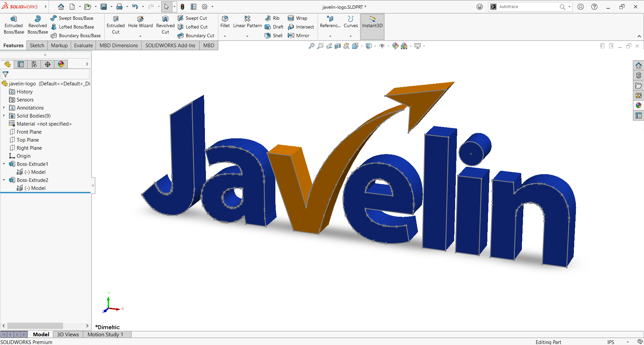The image size is (644, 345).
Task: Open the FeatureManager design tree tab
Action: (x=7, y=64)
